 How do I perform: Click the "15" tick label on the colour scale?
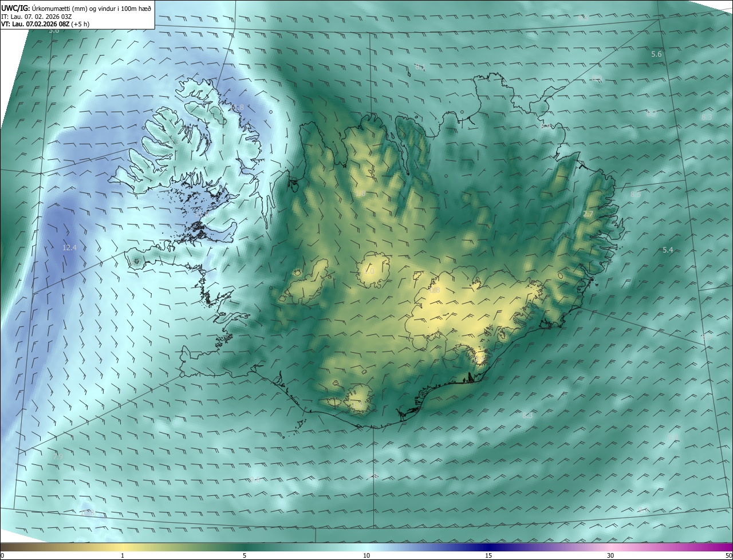tap(488, 555)
